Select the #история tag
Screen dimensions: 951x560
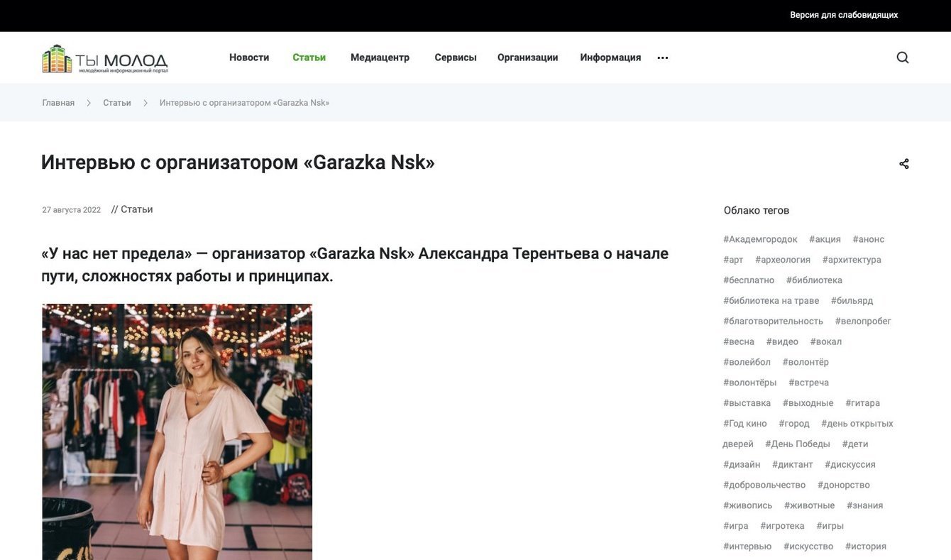click(x=866, y=547)
